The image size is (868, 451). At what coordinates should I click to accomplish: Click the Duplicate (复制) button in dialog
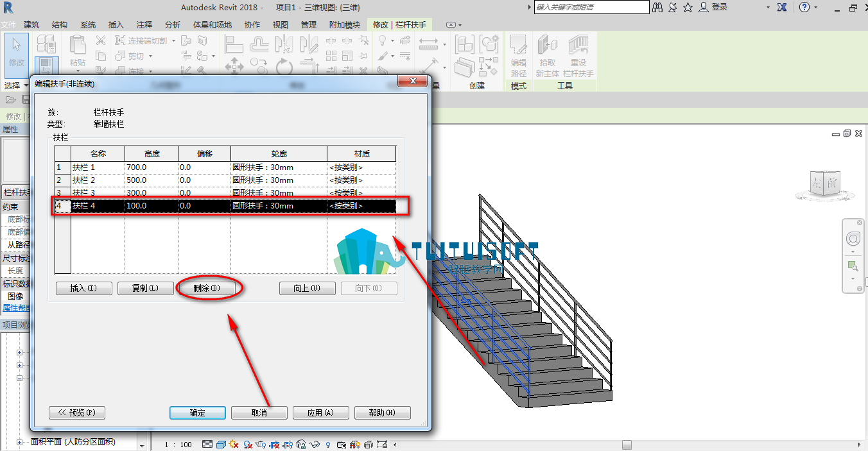point(146,289)
